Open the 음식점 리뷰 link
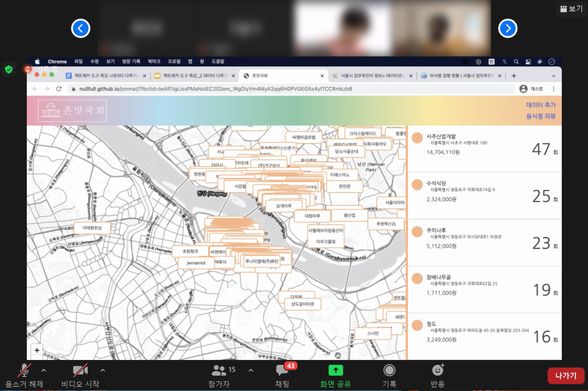This screenshot has width=588, height=391. 541,116
